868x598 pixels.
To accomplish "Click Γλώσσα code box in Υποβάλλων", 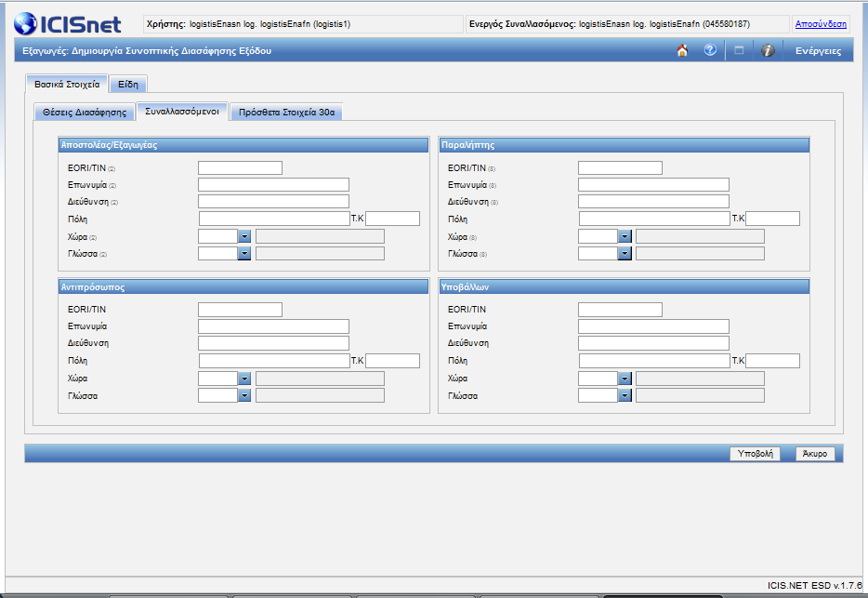I will tap(598, 395).
